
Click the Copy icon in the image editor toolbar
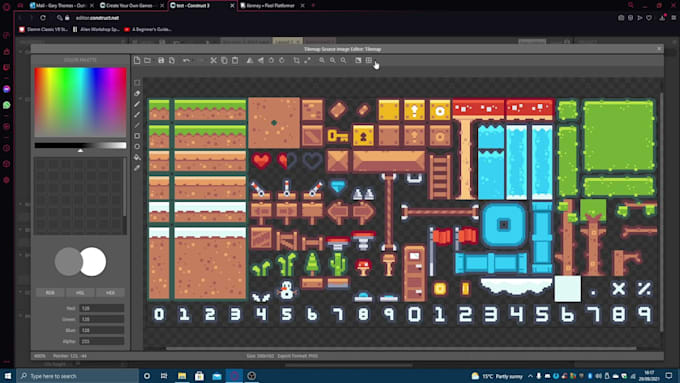click(224, 60)
